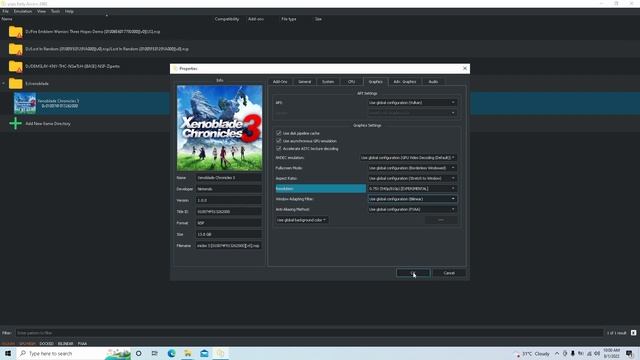This screenshot has width=640, height=360.
Task: Switch to the General tab
Action: tap(304, 82)
